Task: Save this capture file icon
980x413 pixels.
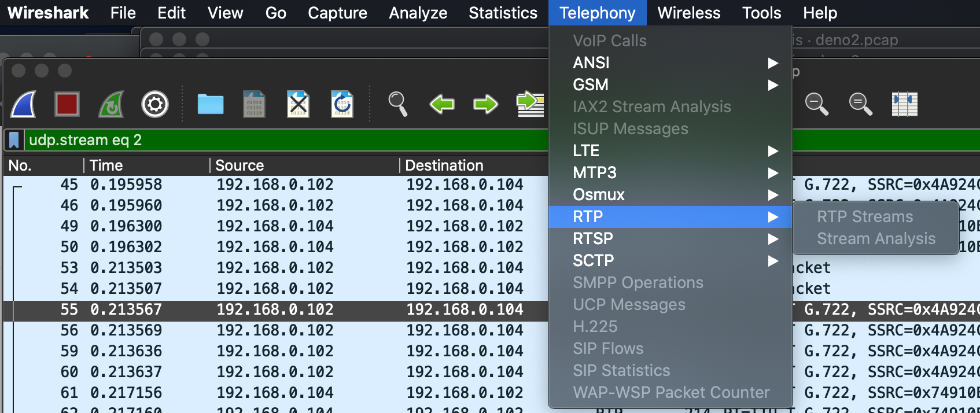Action: coord(255,104)
